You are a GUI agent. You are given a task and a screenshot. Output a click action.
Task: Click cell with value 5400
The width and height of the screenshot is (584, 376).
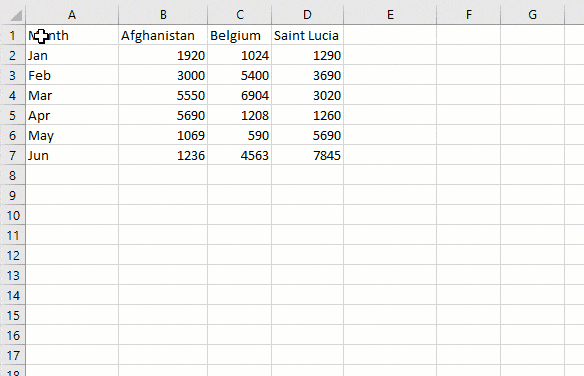[239, 76]
